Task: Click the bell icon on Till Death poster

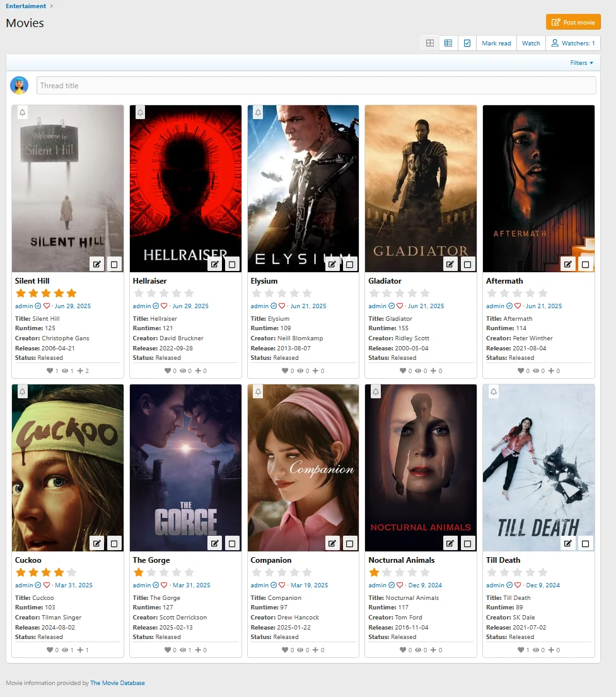Action: (494, 391)
